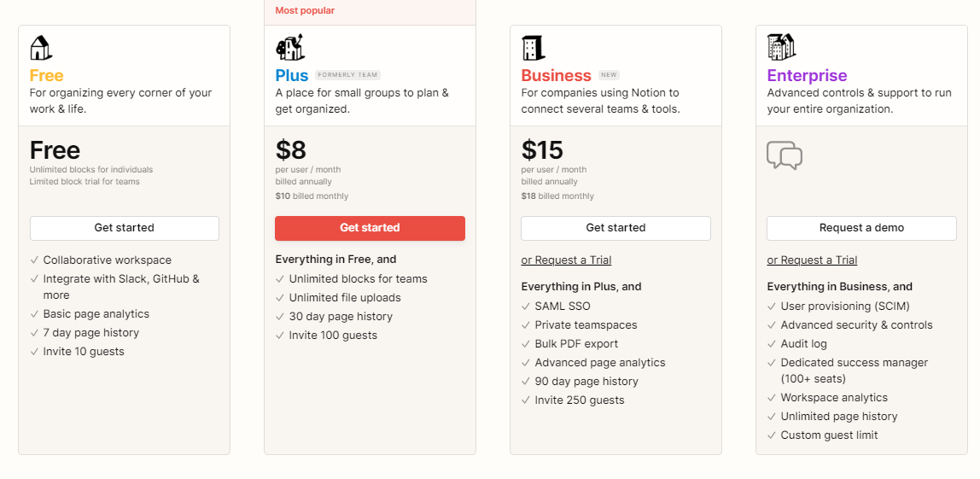Image resolution: width=980 pixels, height=479 pixels.
Task: Open Request a Trial link under Enterprise
Action: [x=812, y=260]
